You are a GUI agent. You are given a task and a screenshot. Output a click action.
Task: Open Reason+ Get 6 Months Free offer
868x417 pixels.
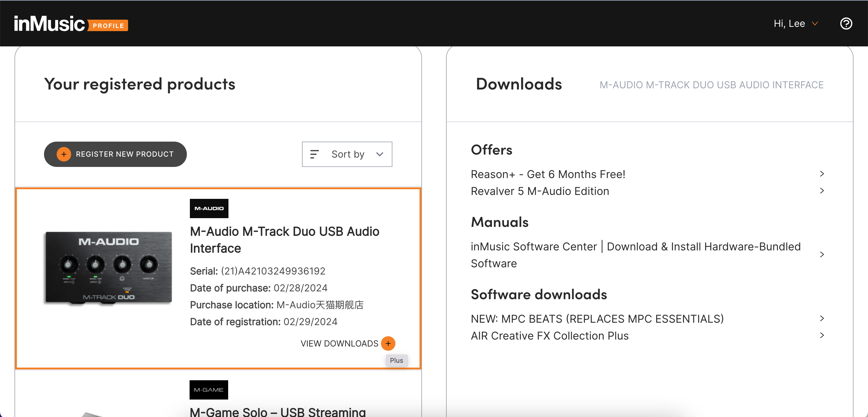pos(548,174)
